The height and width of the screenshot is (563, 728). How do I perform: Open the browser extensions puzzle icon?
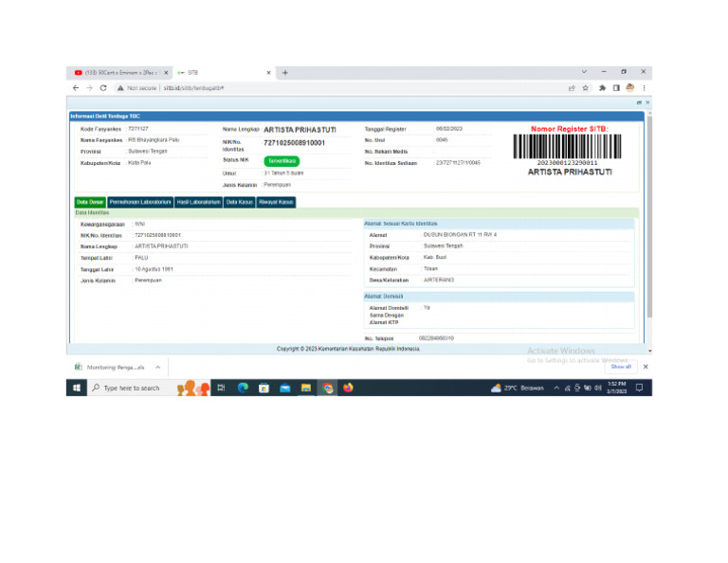pos(602,88)
